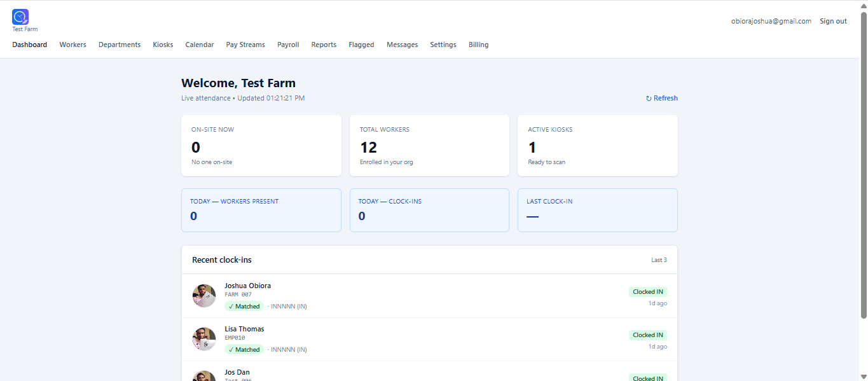Click the Sign out link

833,21
